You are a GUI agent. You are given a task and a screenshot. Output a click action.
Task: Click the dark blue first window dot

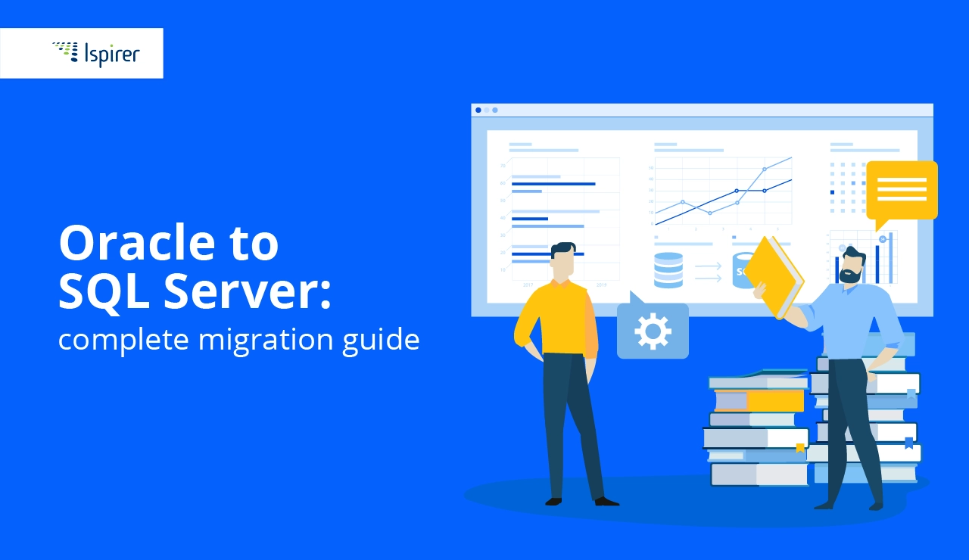tap(478, 110)
